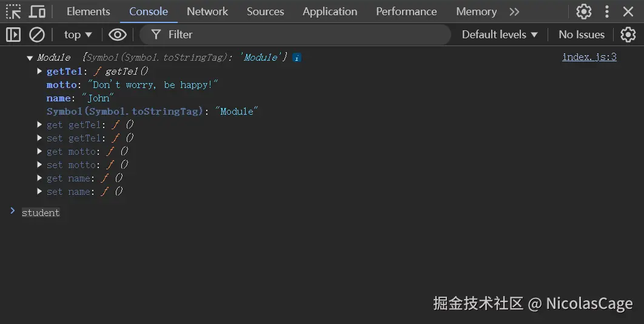Viewport: 644px width, 324px height.
Task: Switch to the Network tab
Action: 207,12
